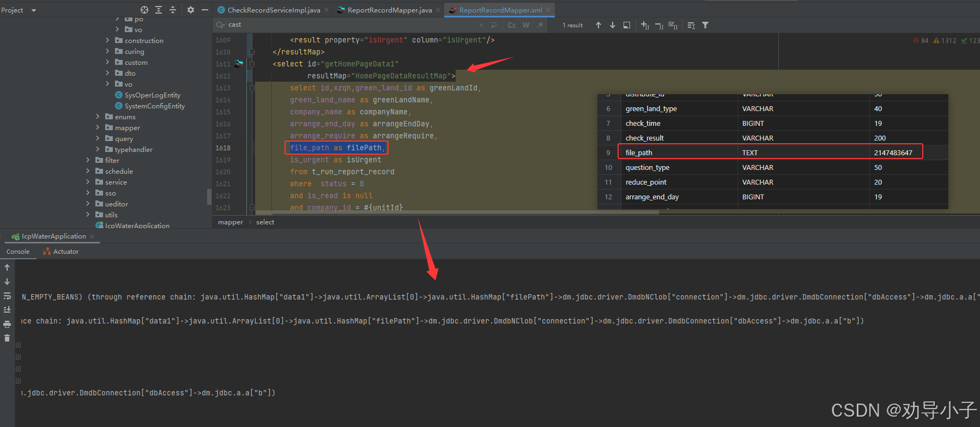The image size is (980, 427).
Task: Open search filter funnel icon
Action: [x=705, y=25]
